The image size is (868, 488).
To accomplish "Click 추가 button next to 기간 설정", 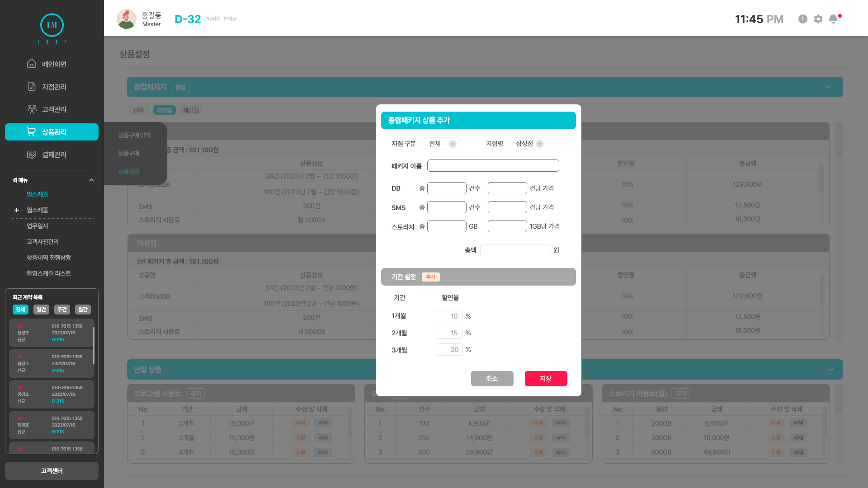I will click(430, 277).
